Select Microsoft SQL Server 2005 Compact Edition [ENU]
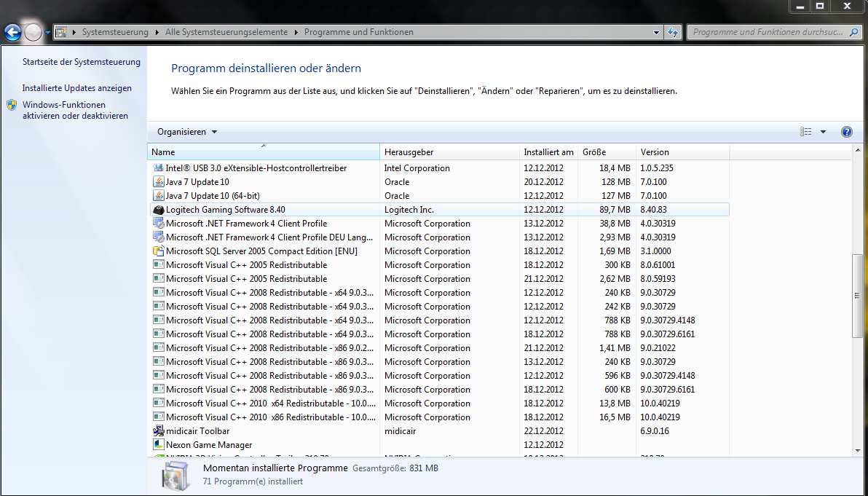 coord(262,251)
